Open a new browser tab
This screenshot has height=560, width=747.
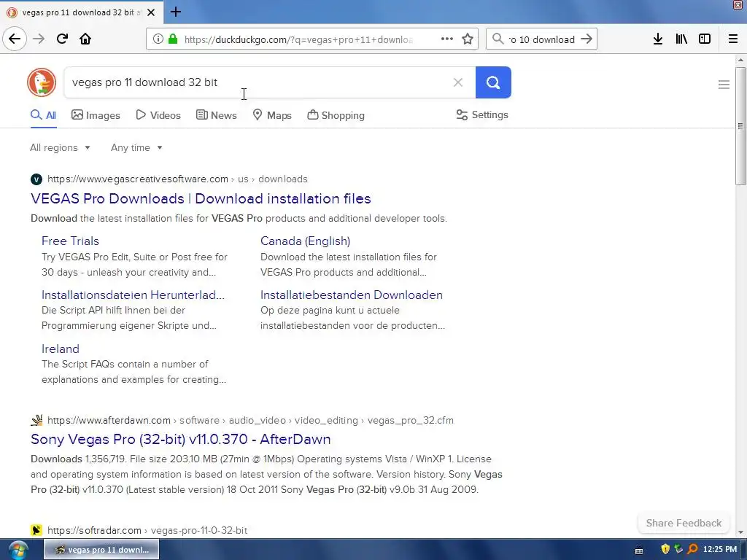(x=176, y=12)
